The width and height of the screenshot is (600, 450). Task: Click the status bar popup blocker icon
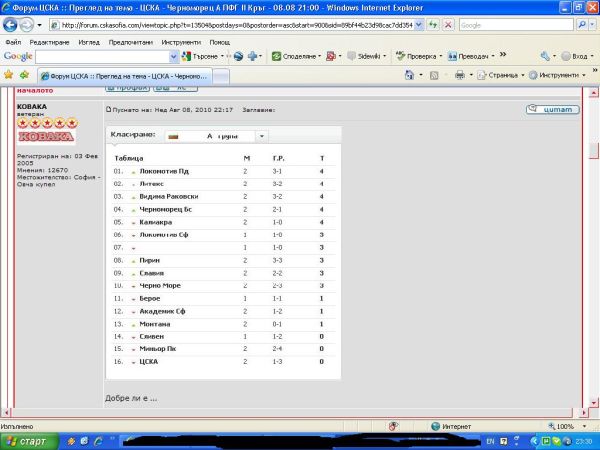pos(393,426)
